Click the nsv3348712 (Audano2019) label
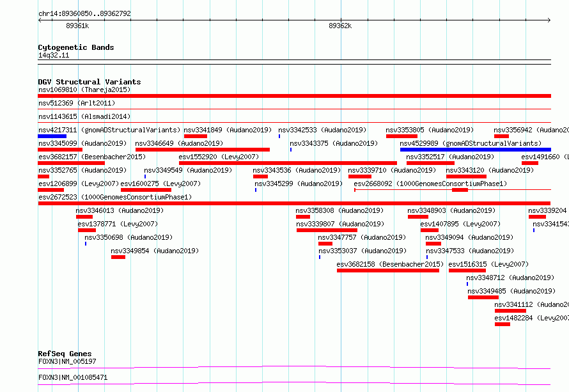569x392 pixels. pyautogui.click(x=510, y=278)
